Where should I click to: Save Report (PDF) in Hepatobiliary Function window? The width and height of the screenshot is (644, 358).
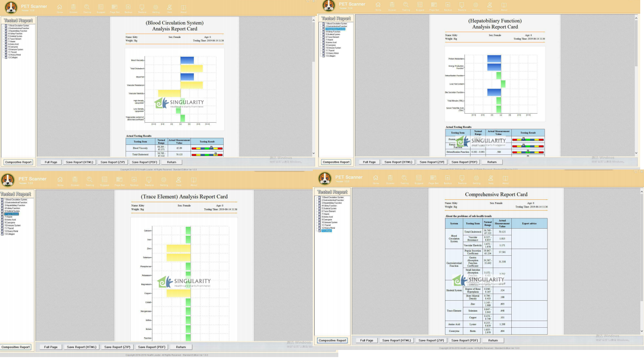pos(464,162)
